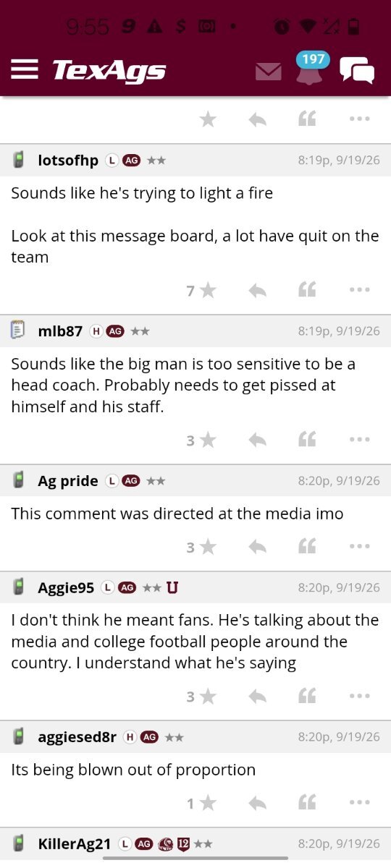Expand more options on lotsofhp's post
The width and height of the screenshot is (391, 868).
click(359, 290)
